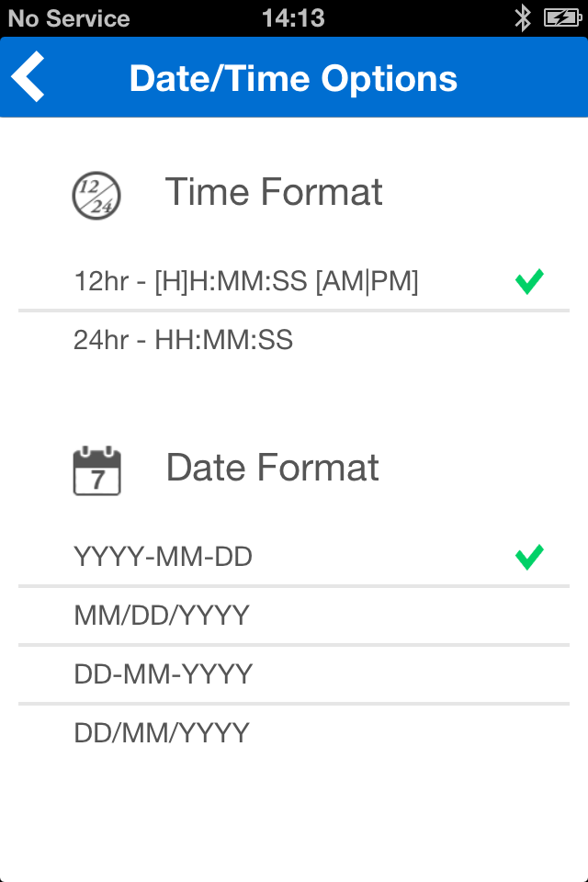Viewport: 588px width, 882px height.
Task: Click the 12/24 clock icon
Action: [96, 195]
